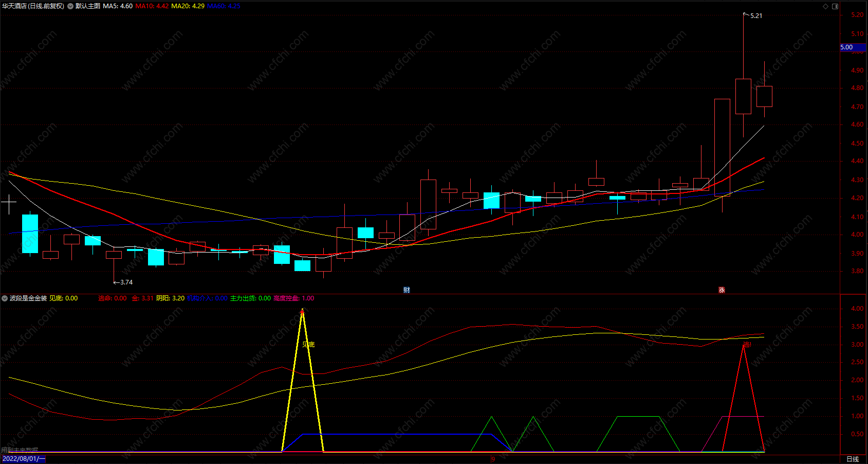The height and width of the screenshot is (464, 868).
Task: Select the 默认主图 indicator label
Action: click(x=88, y=6)
